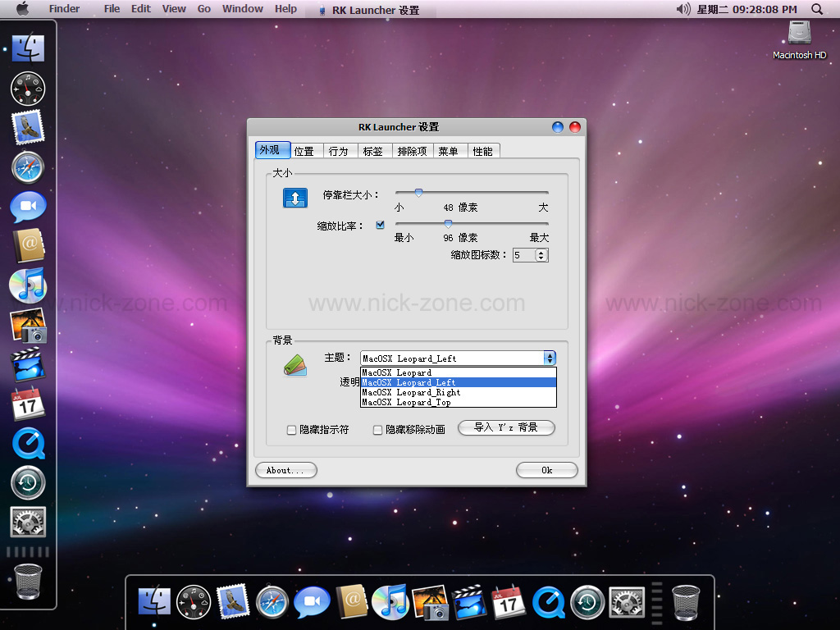Click the 导入 Y'z 背景 button
Screen dimensions: 840x630
click(506, 427)
